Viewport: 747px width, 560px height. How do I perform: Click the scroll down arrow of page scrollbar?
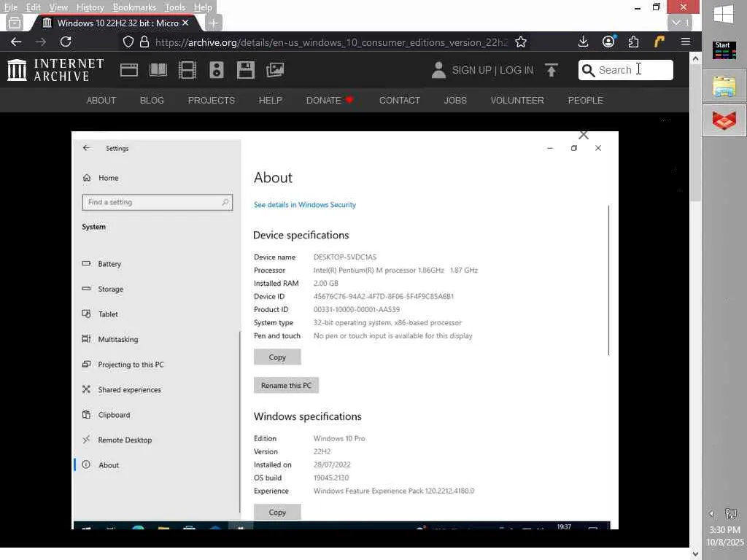click(695, 553)
